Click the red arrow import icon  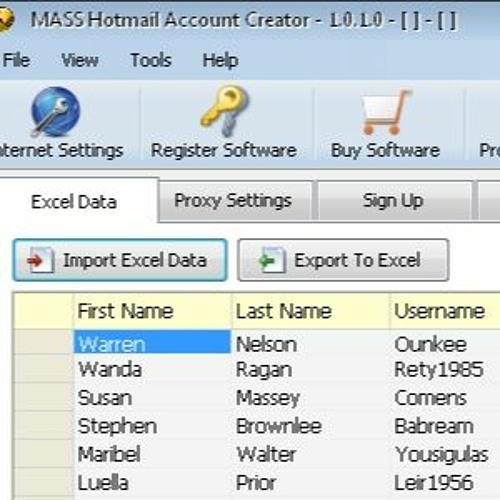[x=41, y=260]
